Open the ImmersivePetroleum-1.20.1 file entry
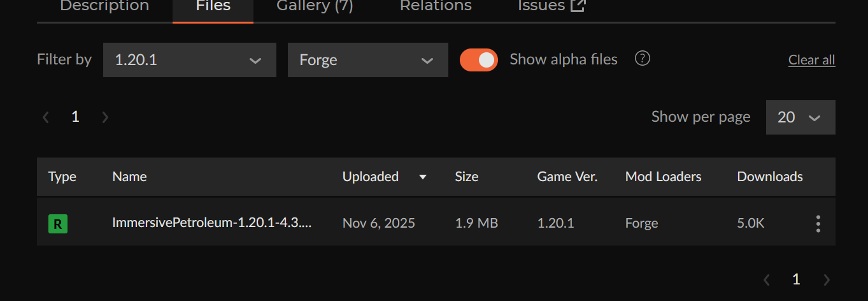 point(211,223)
